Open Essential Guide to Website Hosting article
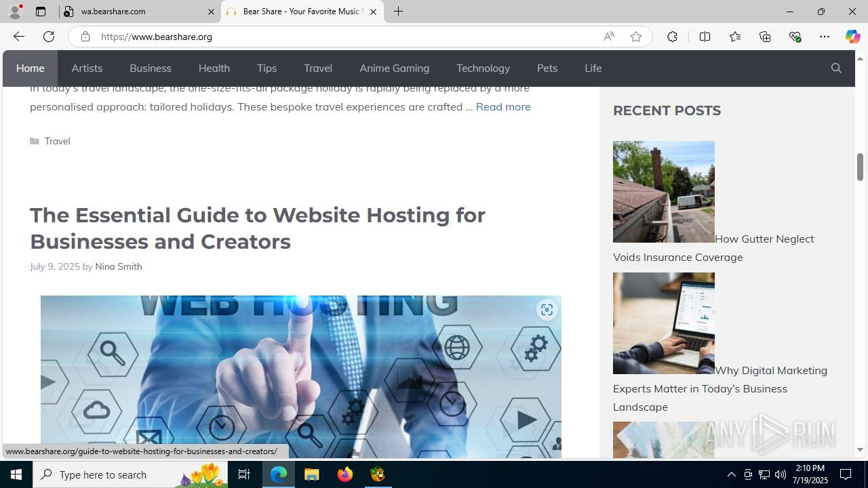The width and height of the screenshot is (868, 488). [258, 228]
